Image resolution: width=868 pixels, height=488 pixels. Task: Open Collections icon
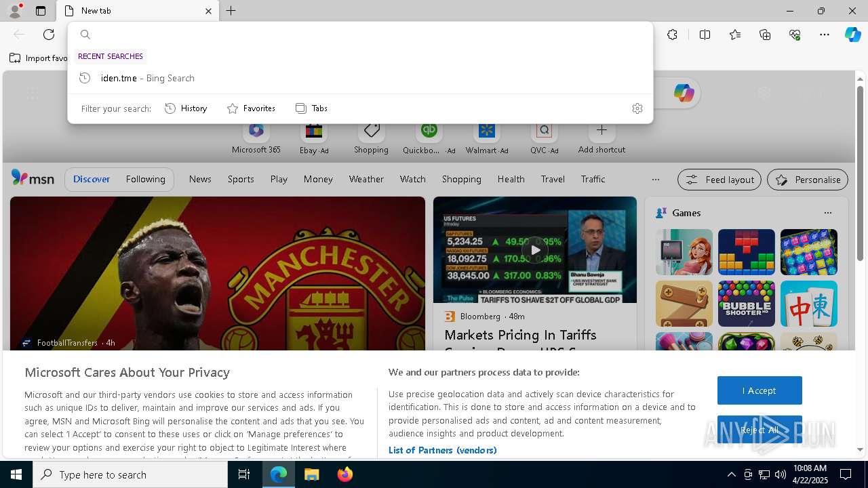coord(765,35)
